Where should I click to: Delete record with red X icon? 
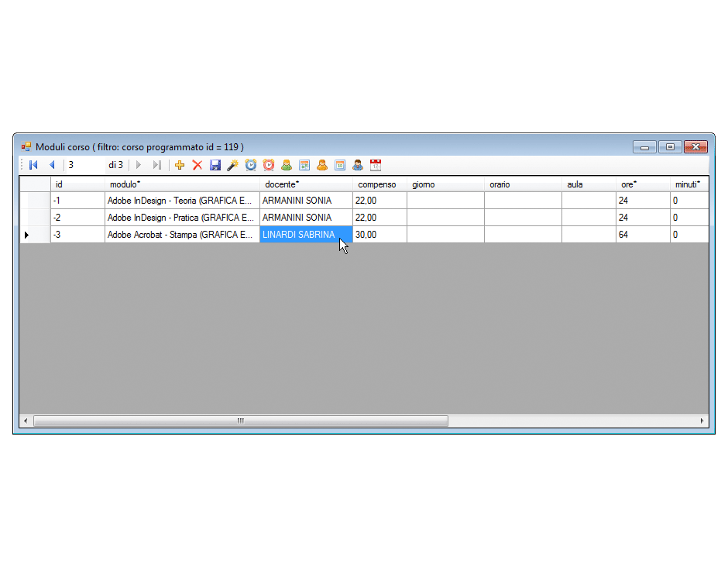pyautogui.click(x=197, y=165)
